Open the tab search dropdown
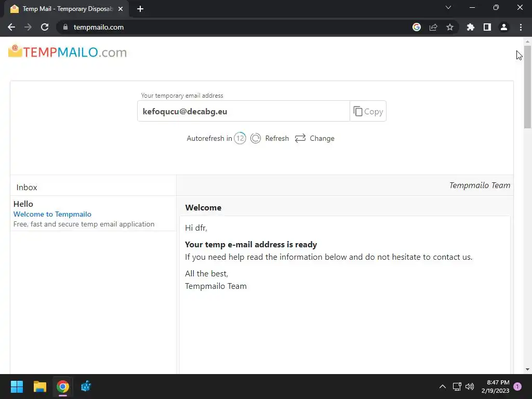 pyautogui.click(x=448, y=7)
